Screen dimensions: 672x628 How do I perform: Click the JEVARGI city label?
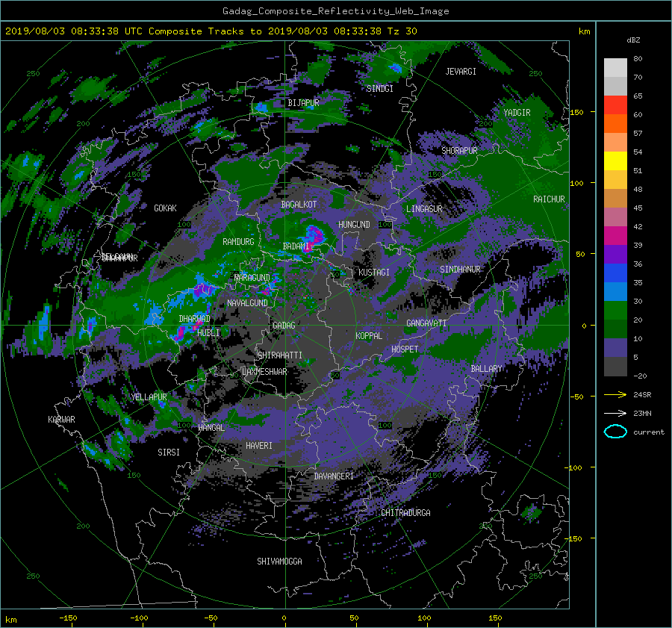[x=461, y=72]
